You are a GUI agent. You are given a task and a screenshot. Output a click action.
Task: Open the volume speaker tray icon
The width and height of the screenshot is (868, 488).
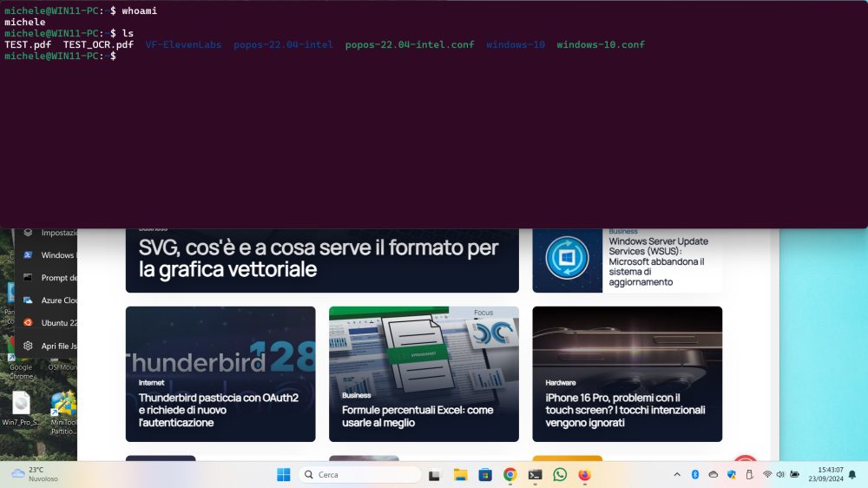[780, 475]
